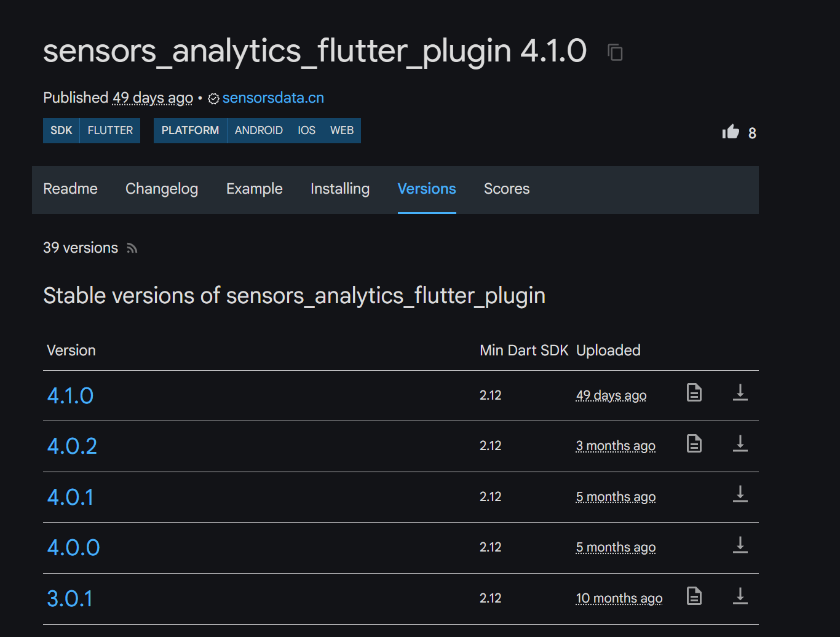Open documentation for version 4.1.0
The width and height of the screenshot is (840, 637).
(694, 393)
